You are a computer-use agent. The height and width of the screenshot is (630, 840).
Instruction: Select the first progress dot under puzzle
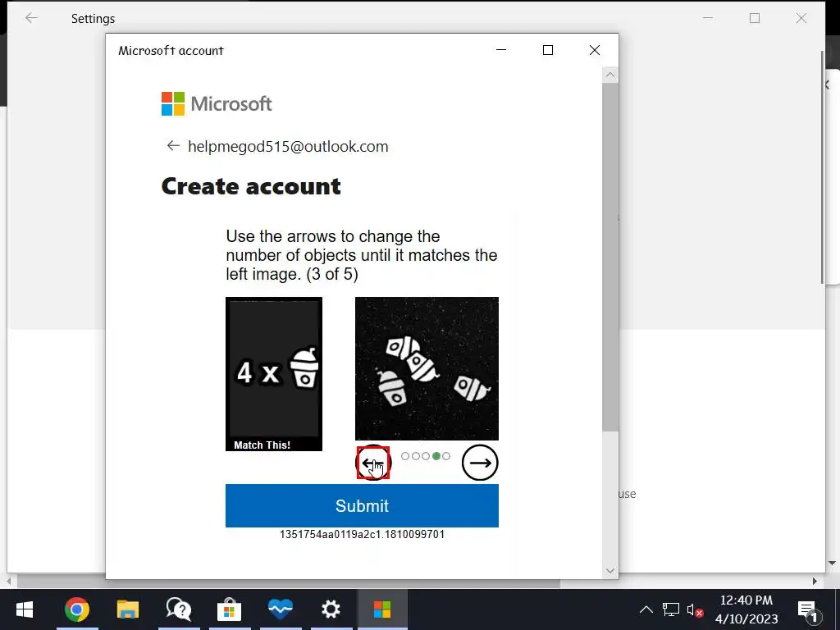pyautogui.click(x=405, y=456)
